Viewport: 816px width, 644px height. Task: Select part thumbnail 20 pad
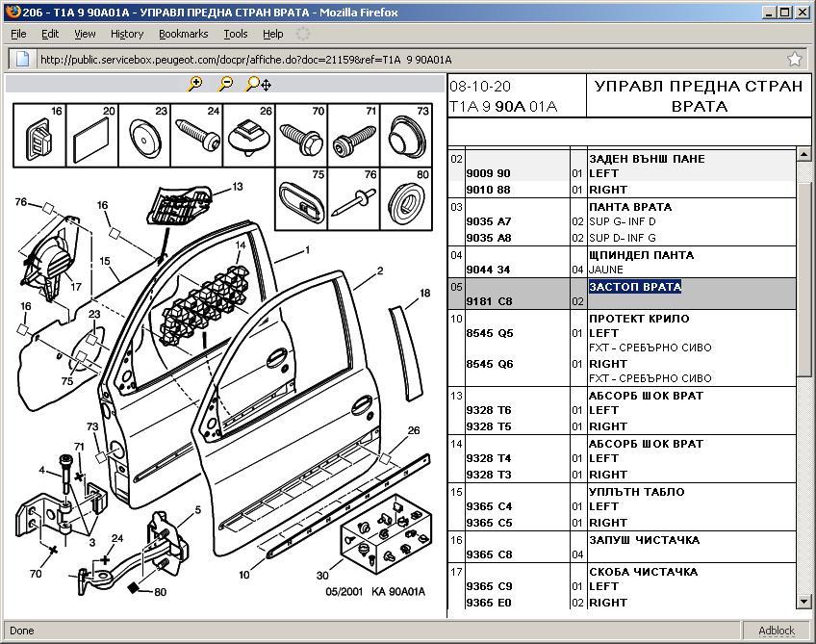pos(92,136)
